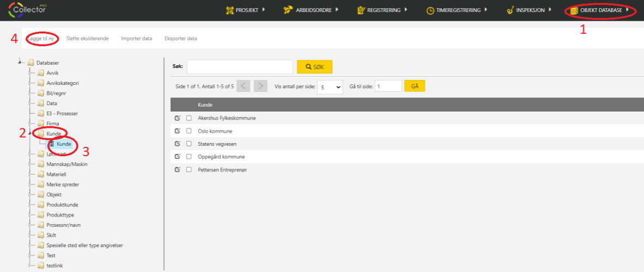Viewport: 644px width, 272px height.
Task: Click the Inspeksjon menu icon
Action: (511, 10)
